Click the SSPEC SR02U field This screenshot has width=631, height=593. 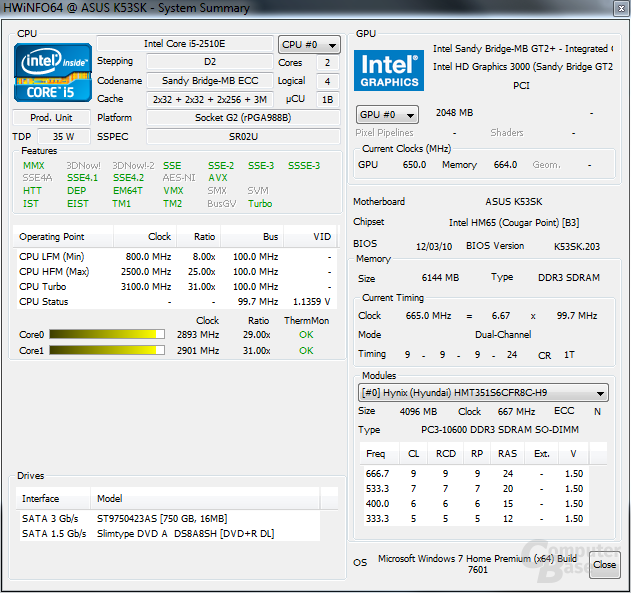point(243,137)
